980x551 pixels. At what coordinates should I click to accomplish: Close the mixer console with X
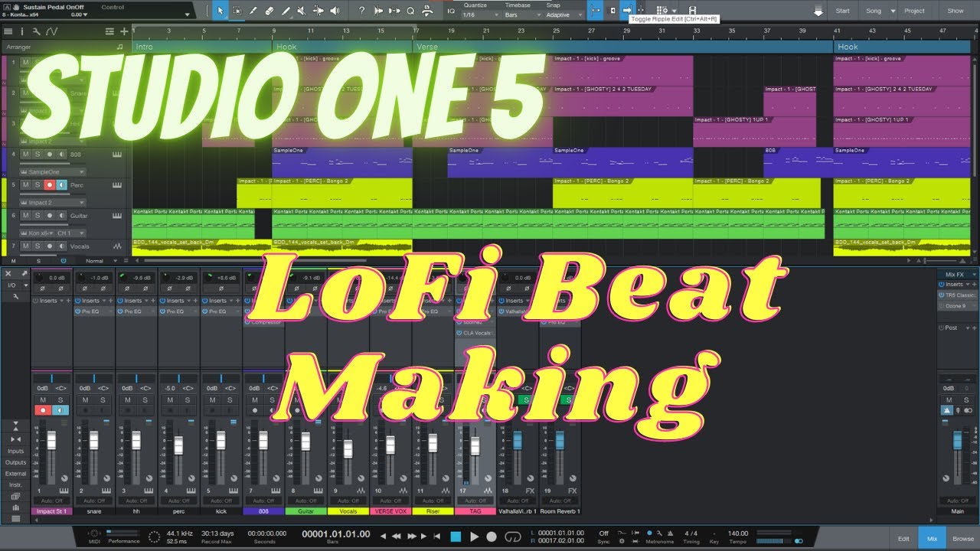coord(8,273)
